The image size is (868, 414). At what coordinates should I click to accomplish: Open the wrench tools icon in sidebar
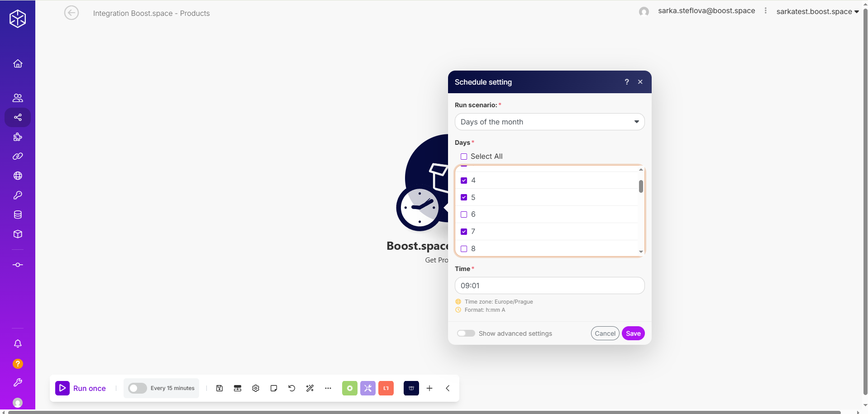18,383
